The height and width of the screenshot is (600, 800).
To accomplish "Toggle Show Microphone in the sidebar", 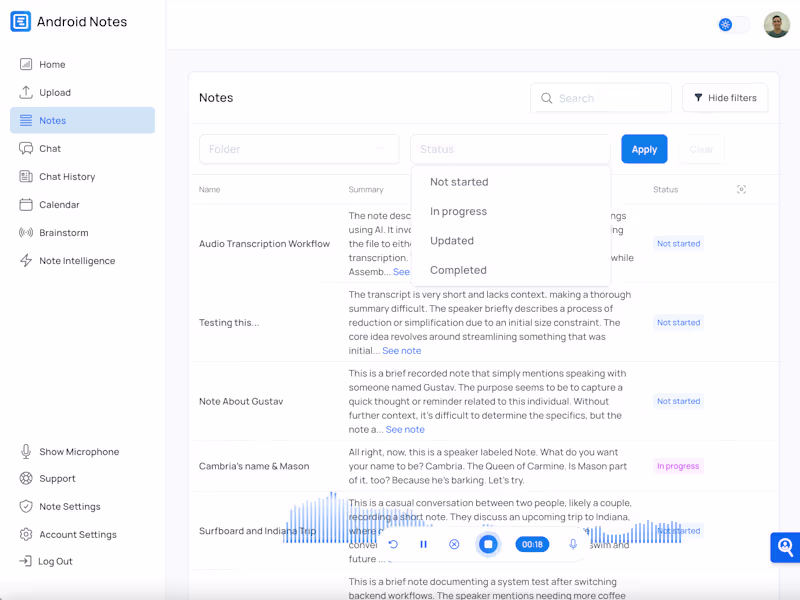I will pyautogui.click(x=69, y=451).
